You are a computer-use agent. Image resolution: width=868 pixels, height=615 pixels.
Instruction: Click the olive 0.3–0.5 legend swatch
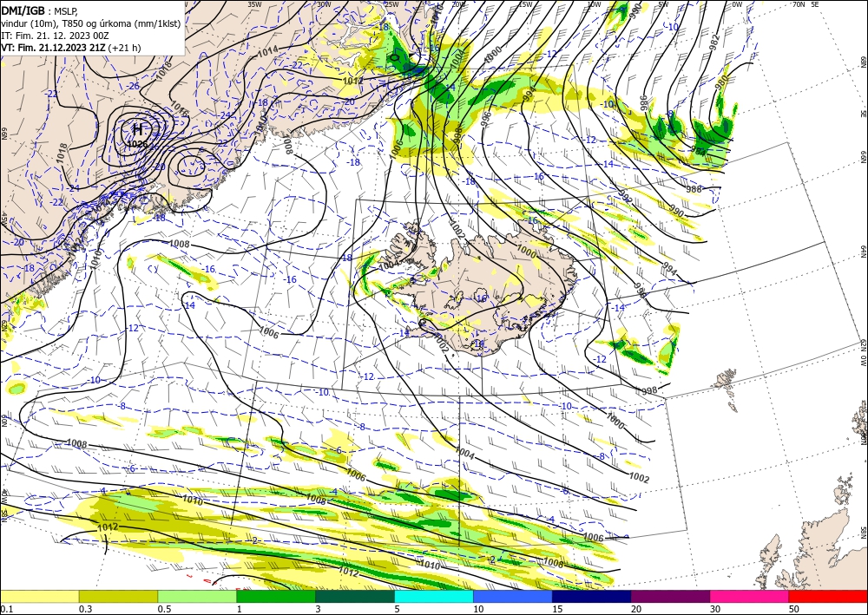(118, 596)
